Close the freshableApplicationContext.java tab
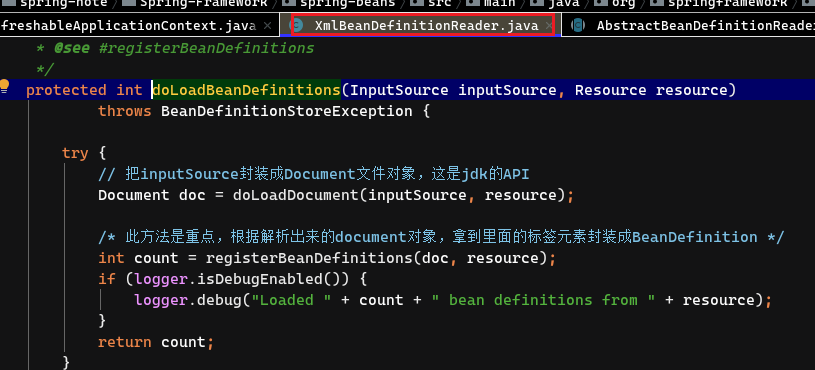This screenshot has height=370, width=815. [267, 25]
